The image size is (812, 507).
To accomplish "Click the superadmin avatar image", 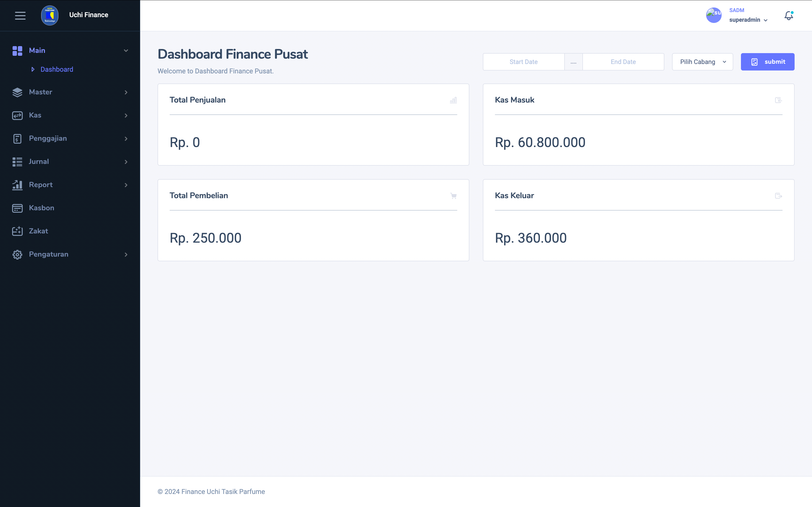I will tap(714, 15).
